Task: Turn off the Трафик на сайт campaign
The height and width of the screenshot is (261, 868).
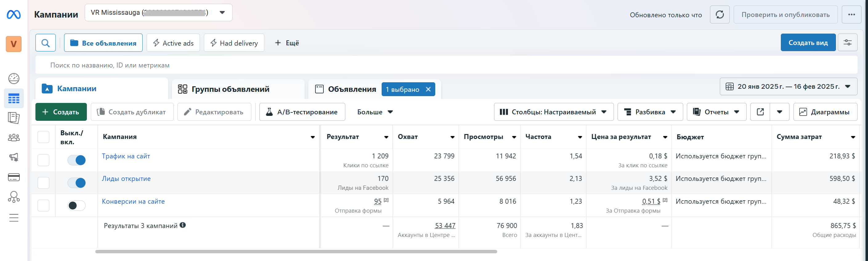Action: point(76,160)
